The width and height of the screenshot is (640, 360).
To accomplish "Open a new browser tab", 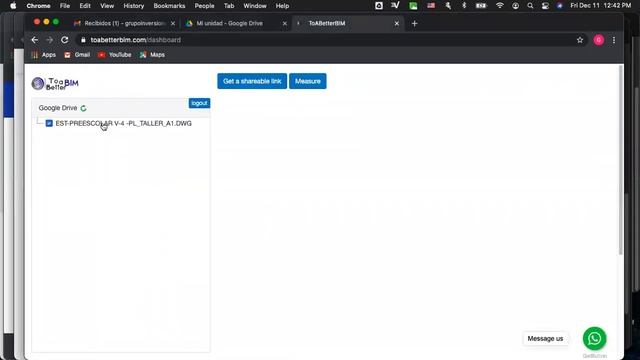I will [x=415, y=24].
